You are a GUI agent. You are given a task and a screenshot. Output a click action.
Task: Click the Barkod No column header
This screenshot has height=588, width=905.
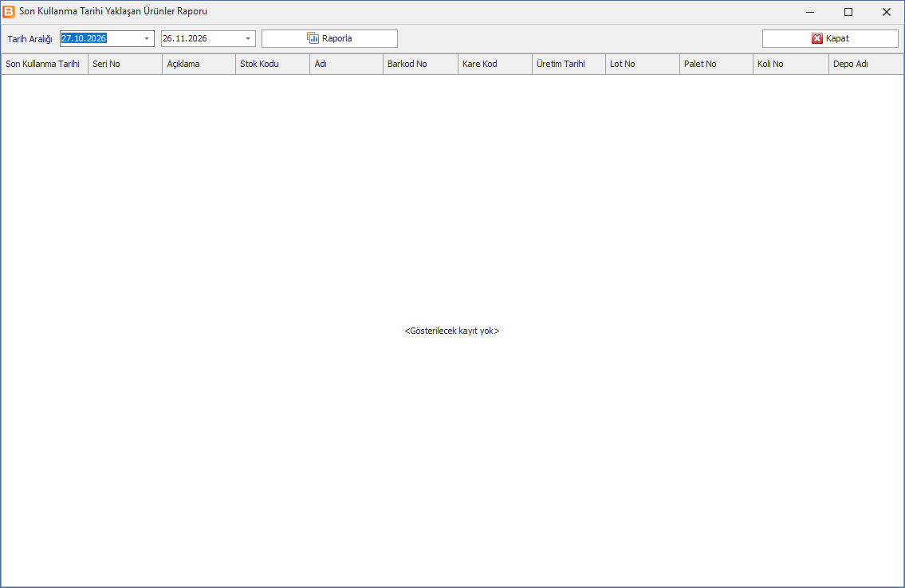click(x=420, y=64)
